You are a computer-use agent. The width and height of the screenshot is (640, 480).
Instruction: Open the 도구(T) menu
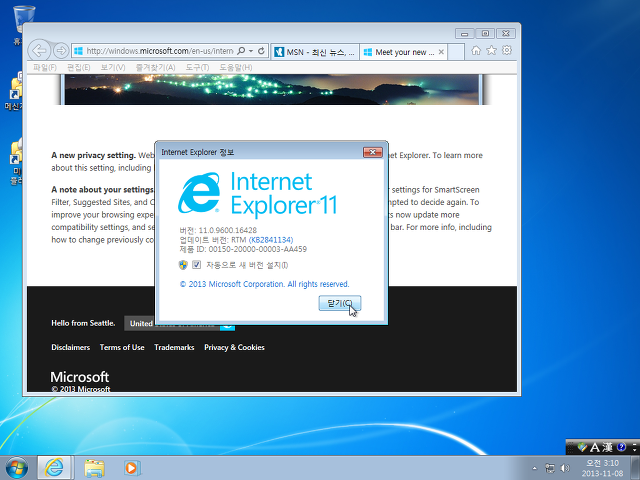(197, 67)
